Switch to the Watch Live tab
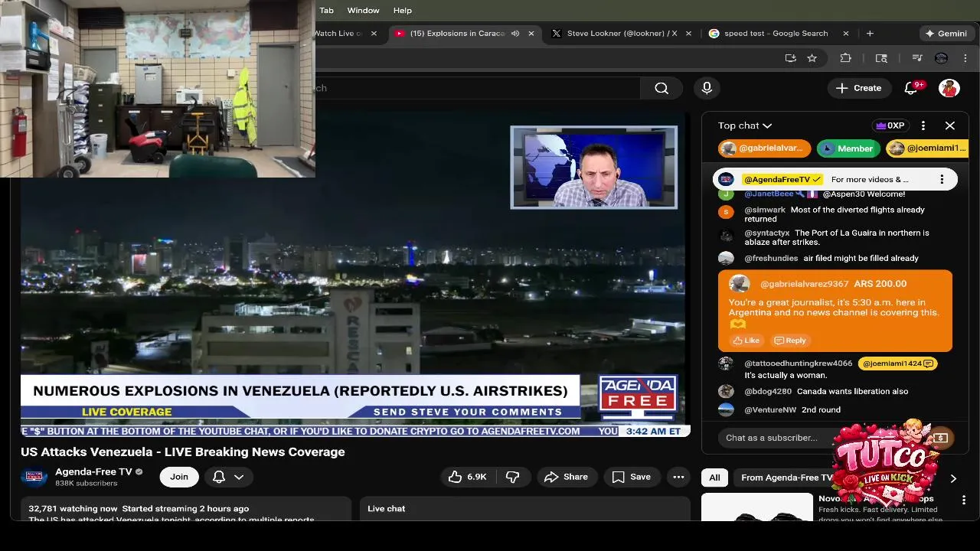The width and height of the screenshot is (980, 551). (338, 34)
